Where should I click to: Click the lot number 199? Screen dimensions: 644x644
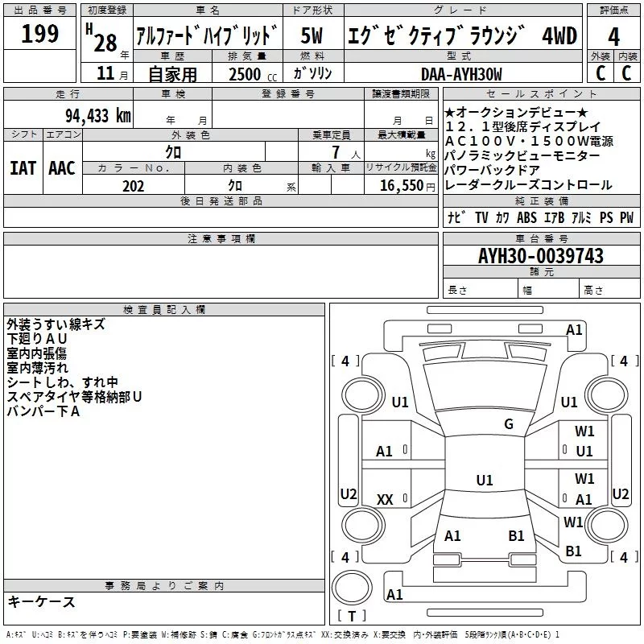click(x=39, y=35)
